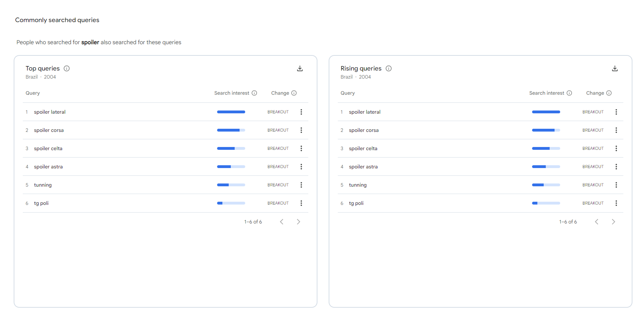Viewport: 644px width, 314px height.
Task: Open more options for tunning in Top queries
Action: click(x=301, y=185)
